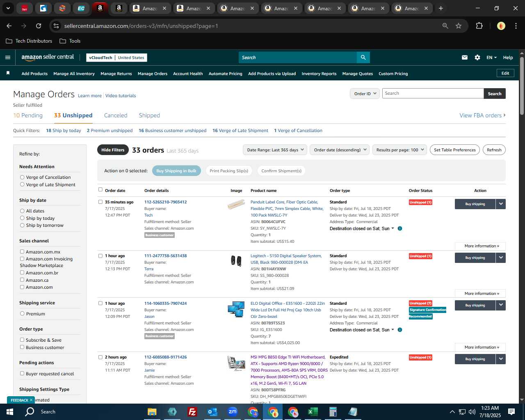The image size is (525, 420).
Task: Open the Seller Central hamburger menu
Action: click(8, 57)
